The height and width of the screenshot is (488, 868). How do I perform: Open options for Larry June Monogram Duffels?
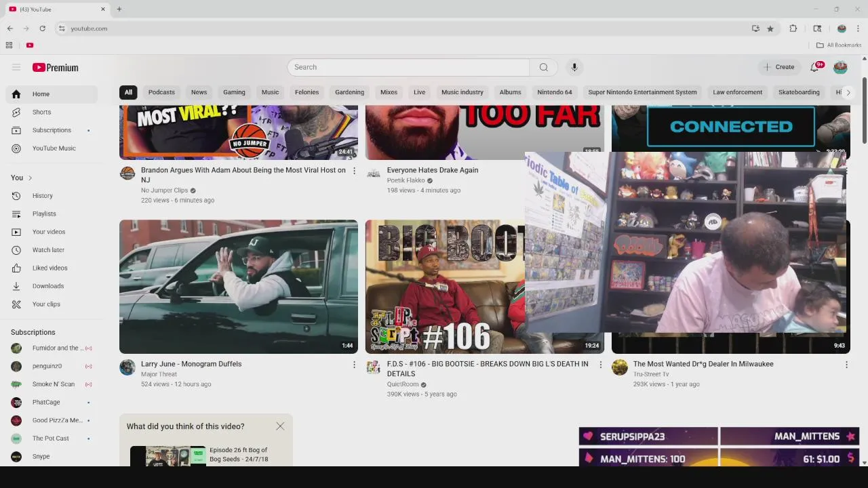[x=354, y=365]
